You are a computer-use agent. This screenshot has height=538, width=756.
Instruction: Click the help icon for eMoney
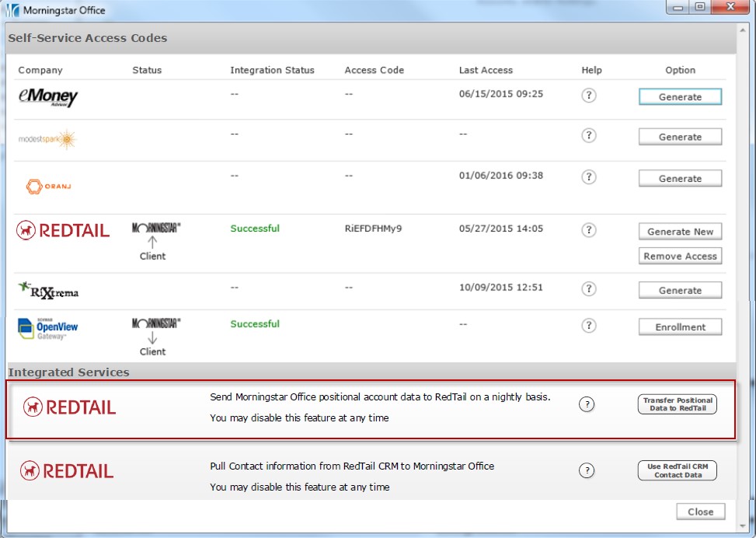[589, 96]
